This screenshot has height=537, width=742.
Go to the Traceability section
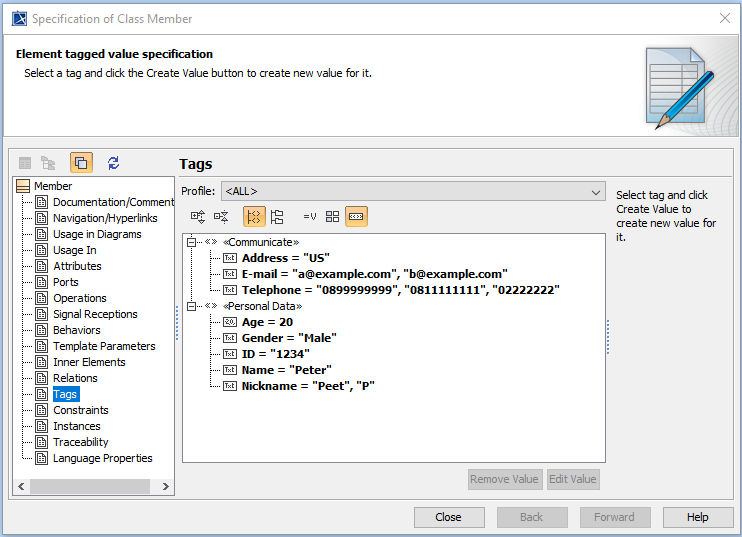tap(80, 442)
